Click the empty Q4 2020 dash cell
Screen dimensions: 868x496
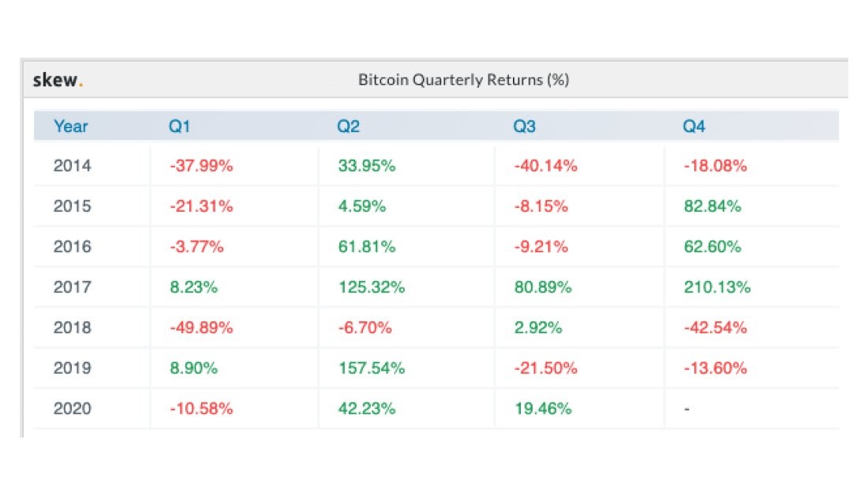pyautogui.click(x=687, y=408)
